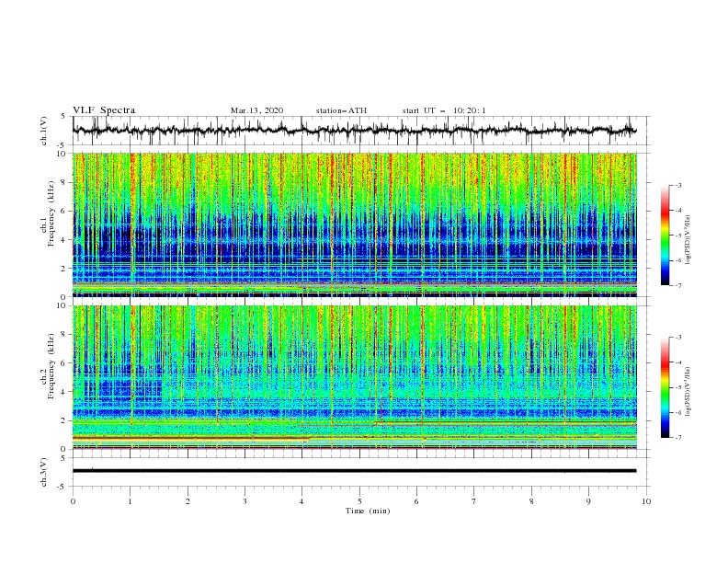The width and height of the screenshot is (728, 563).
Task: Click the "-4" label on ch.2 color bar
Action: [678, 362]
